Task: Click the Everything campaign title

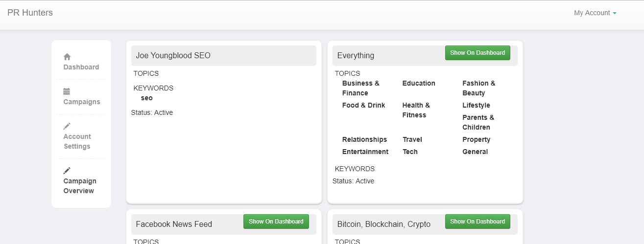Action: tap(356, 56)
